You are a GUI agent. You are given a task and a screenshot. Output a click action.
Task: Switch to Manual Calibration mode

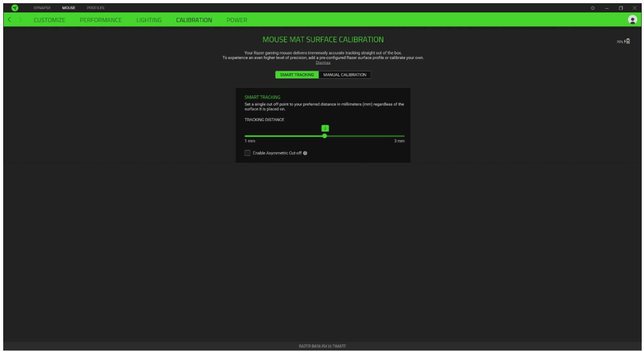point(345,75)
